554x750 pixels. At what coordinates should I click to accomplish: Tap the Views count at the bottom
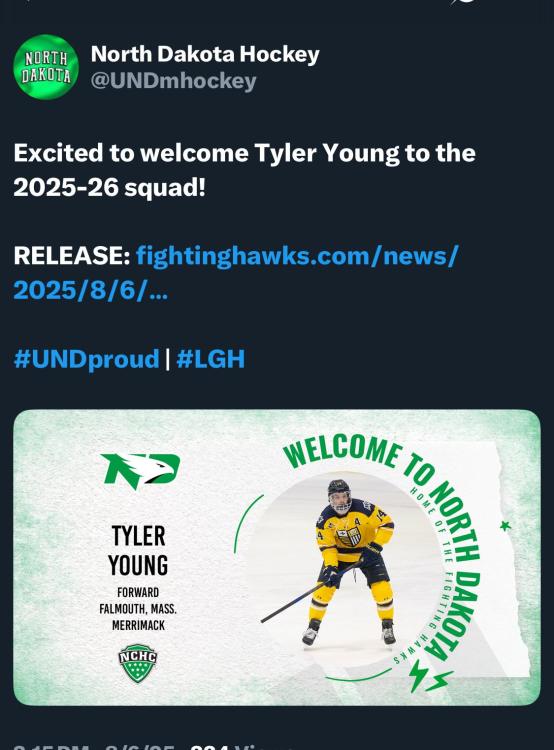tap(242, 746)
